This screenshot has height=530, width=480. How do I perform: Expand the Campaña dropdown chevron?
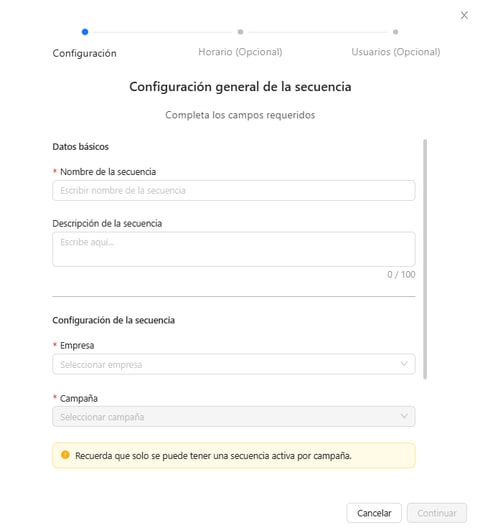404,416
